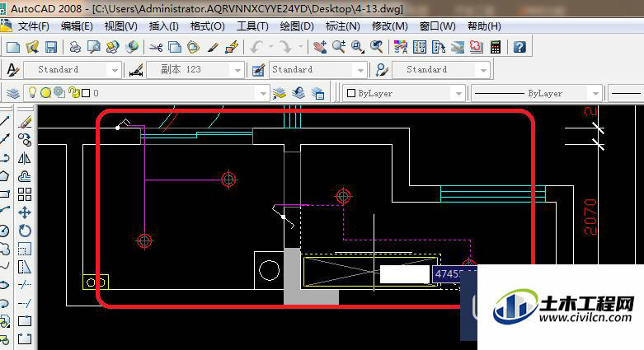Open Plot Preview
This screenshot has height=350, width=644.
click(94, 47)
